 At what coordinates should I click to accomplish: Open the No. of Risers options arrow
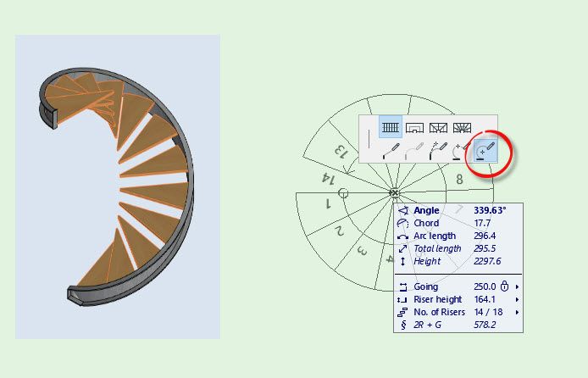click(517, 312)
